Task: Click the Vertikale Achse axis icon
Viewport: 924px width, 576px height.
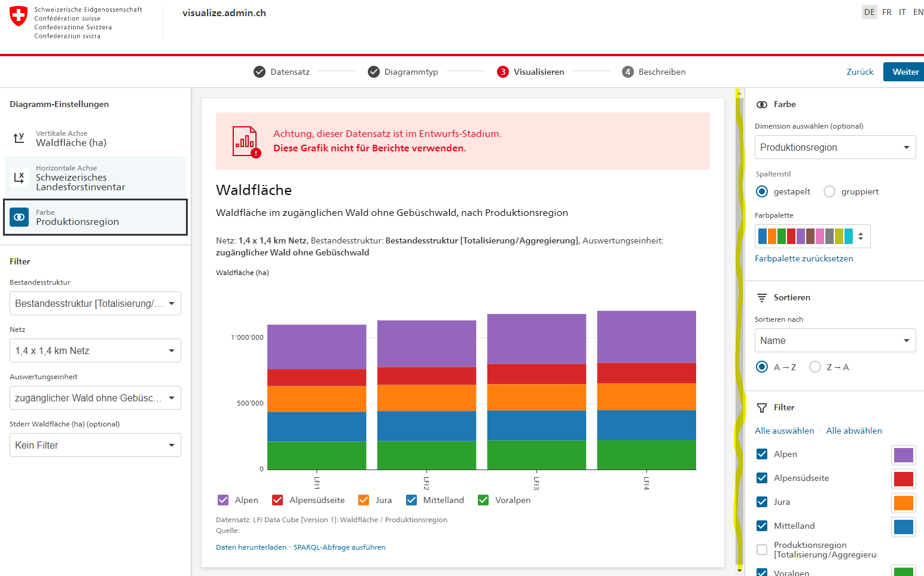Action: coord(19,138)
